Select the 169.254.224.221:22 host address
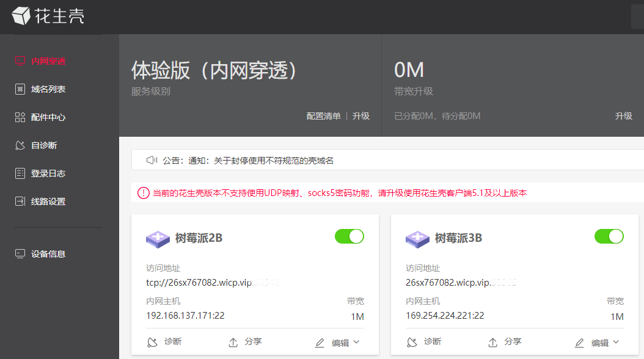 [x=445, y=316]
